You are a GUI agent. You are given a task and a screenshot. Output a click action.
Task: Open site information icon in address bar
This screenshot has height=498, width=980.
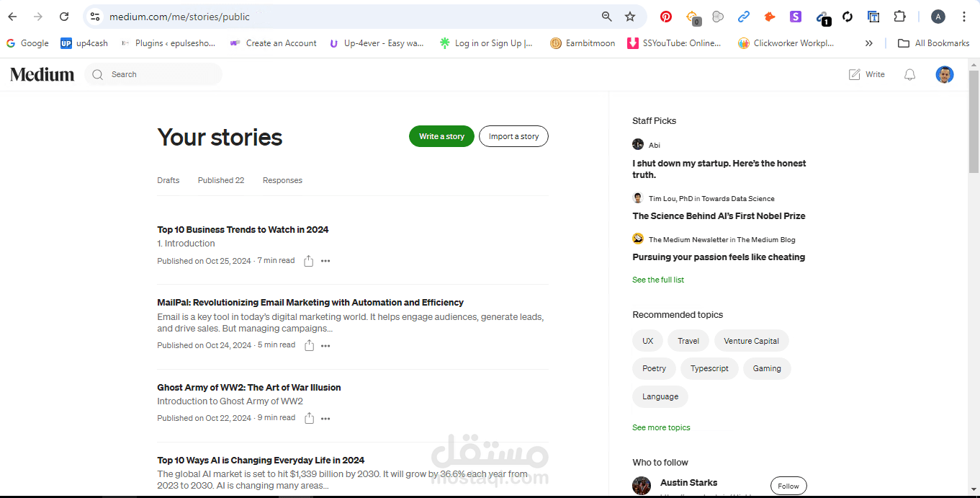[95, 17]
